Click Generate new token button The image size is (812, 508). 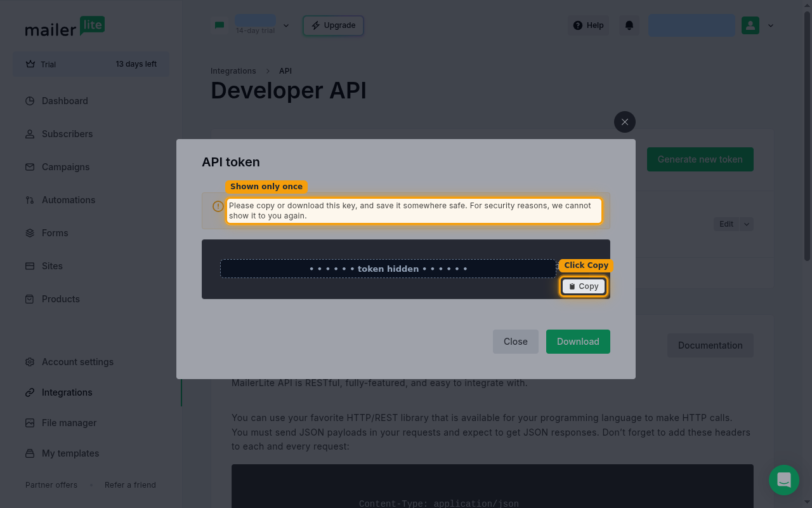700,159
